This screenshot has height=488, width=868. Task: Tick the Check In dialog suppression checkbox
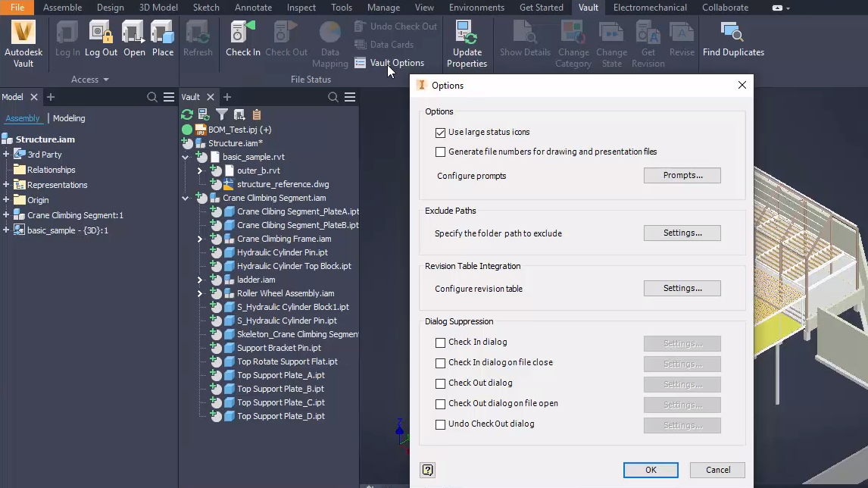[440, 343]
